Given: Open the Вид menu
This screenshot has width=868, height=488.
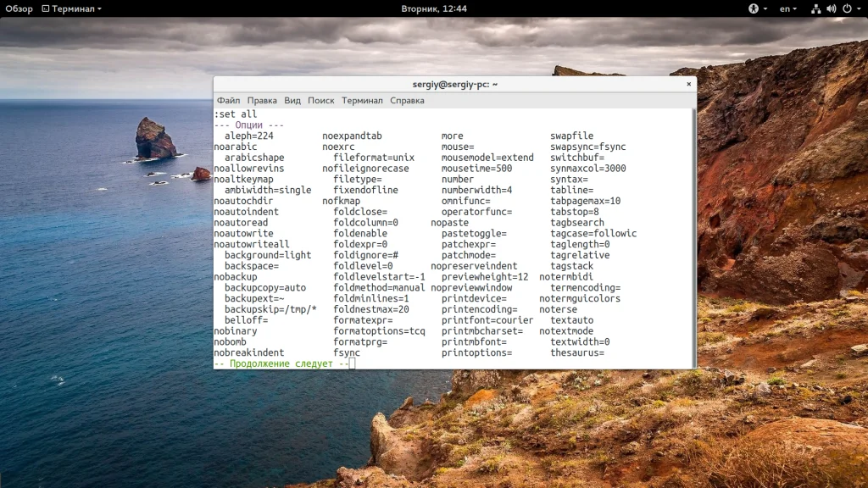Looking at the screenshot, I should pyautogui.click(x=292, y=100).
